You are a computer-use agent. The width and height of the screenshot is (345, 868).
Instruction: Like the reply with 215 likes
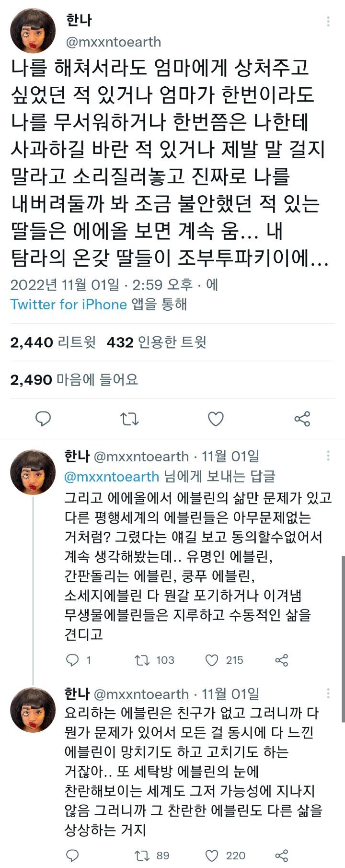point(212,660)
